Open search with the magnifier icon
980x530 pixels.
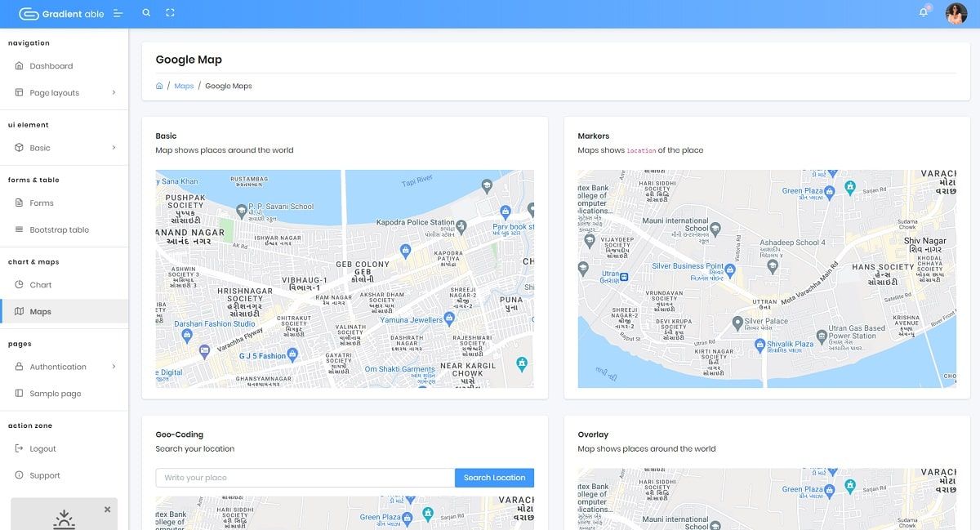point(146,13)
